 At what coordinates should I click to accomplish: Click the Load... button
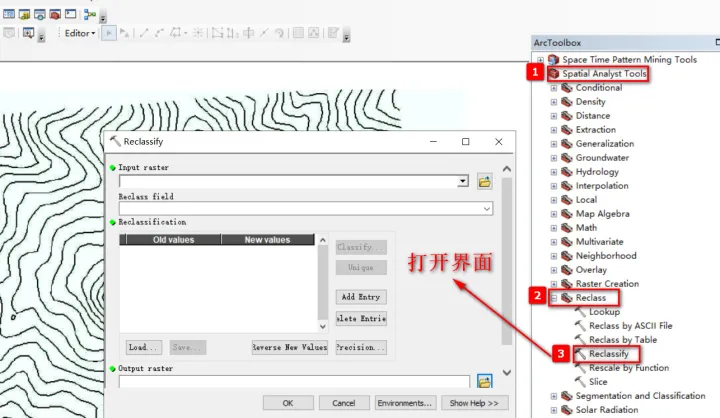click(x=143, y=347)
